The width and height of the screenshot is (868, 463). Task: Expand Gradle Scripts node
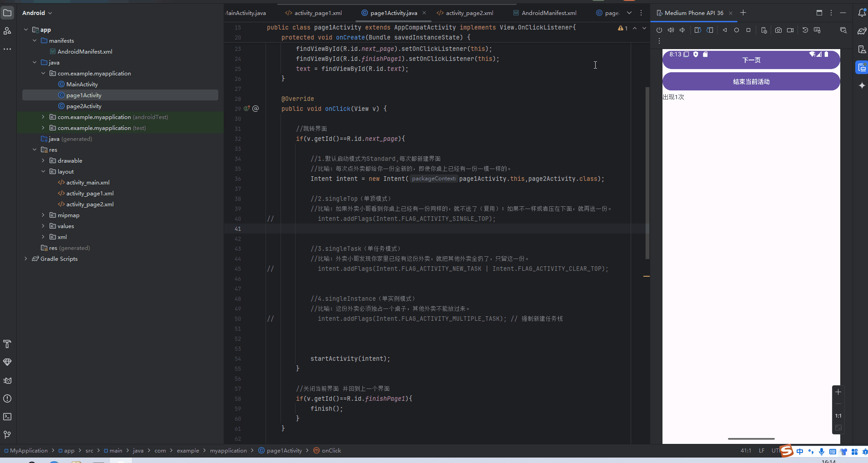26,259
